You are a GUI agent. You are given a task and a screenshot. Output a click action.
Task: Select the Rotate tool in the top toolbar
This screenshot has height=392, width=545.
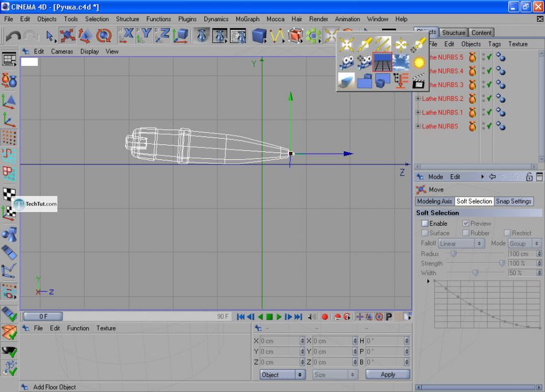(104, 36)
